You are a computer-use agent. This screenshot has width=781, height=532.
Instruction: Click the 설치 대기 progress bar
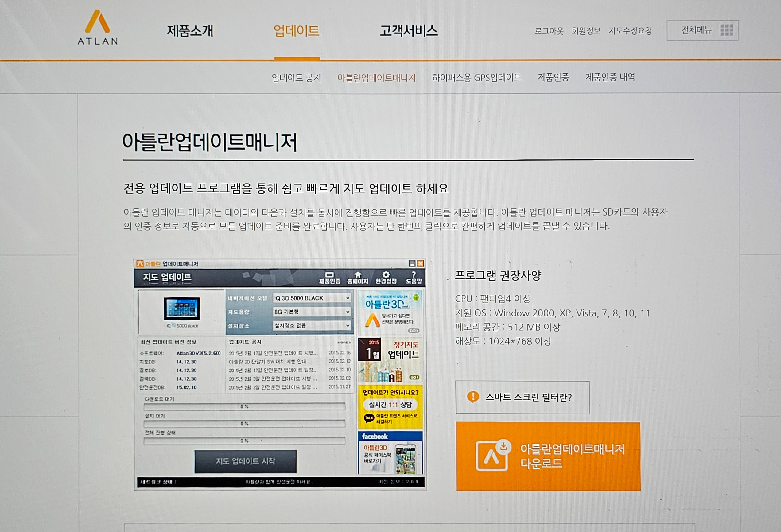coord(244,423)
